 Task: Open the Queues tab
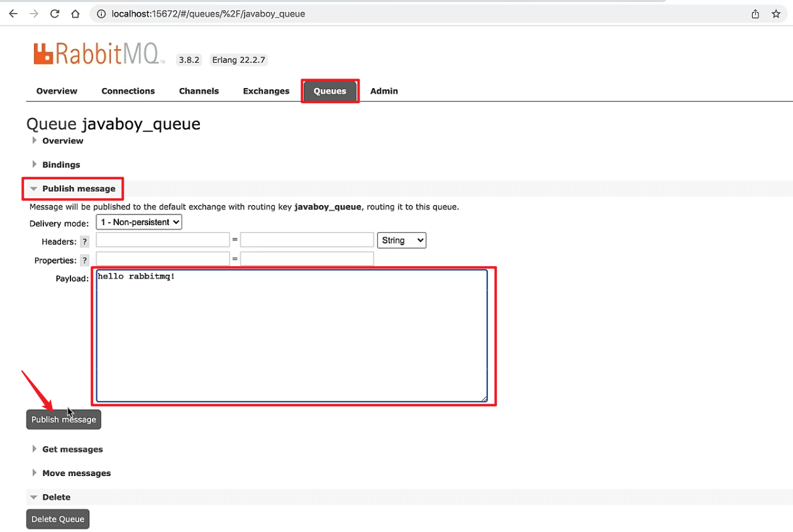tap(330, 91)
